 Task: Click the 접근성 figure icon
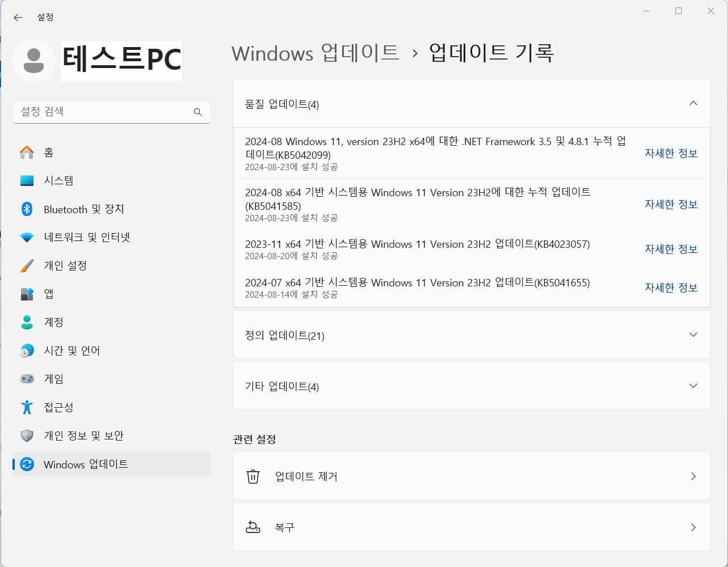[x=27, y=407]
